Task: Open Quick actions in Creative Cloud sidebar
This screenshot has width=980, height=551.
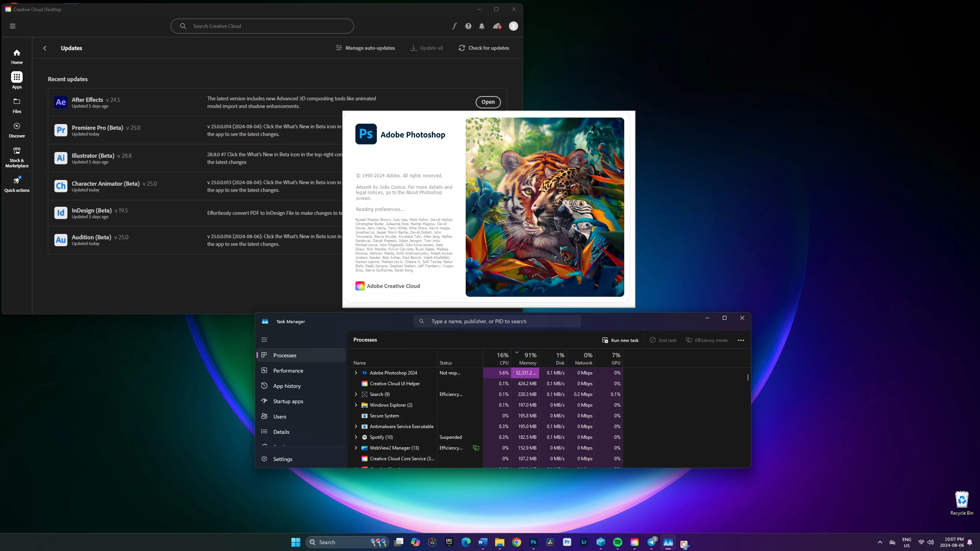Action: pos(16,184)
